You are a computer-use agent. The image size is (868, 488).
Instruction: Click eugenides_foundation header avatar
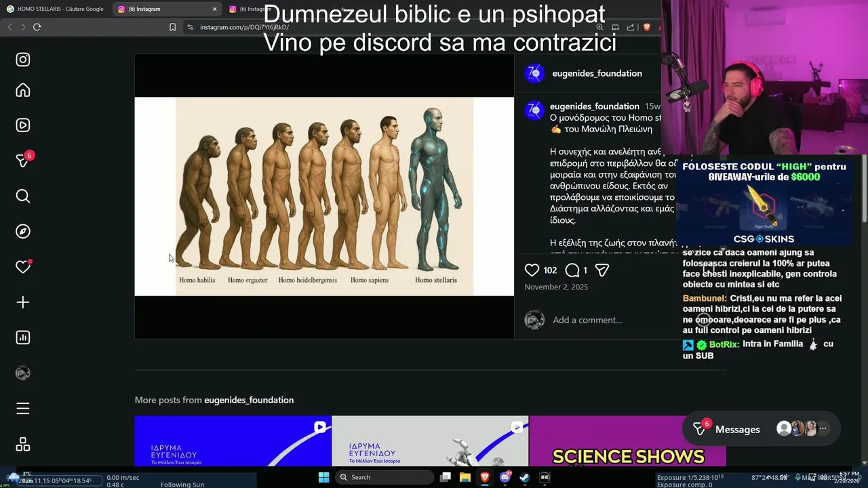coord(535,73)
